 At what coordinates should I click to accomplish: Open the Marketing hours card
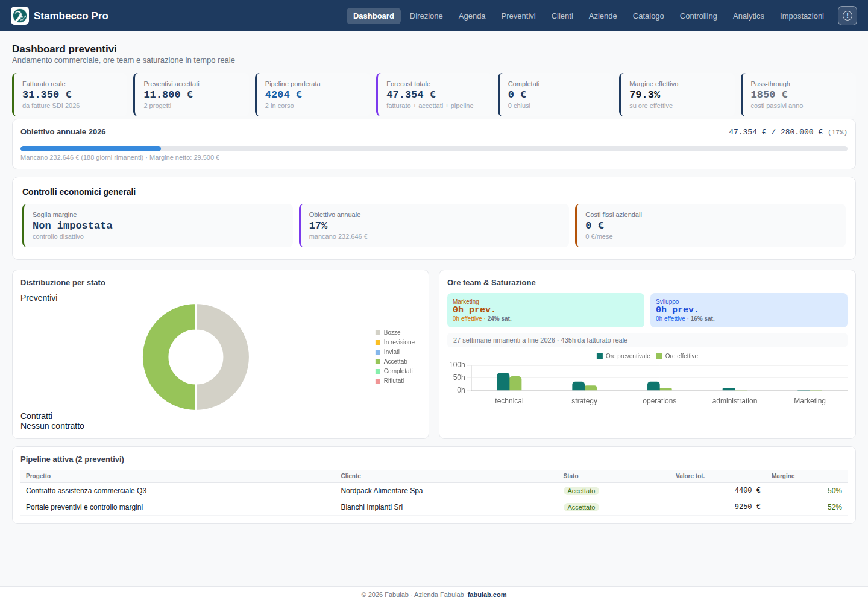pyautogui.click(x=546, y=310)
